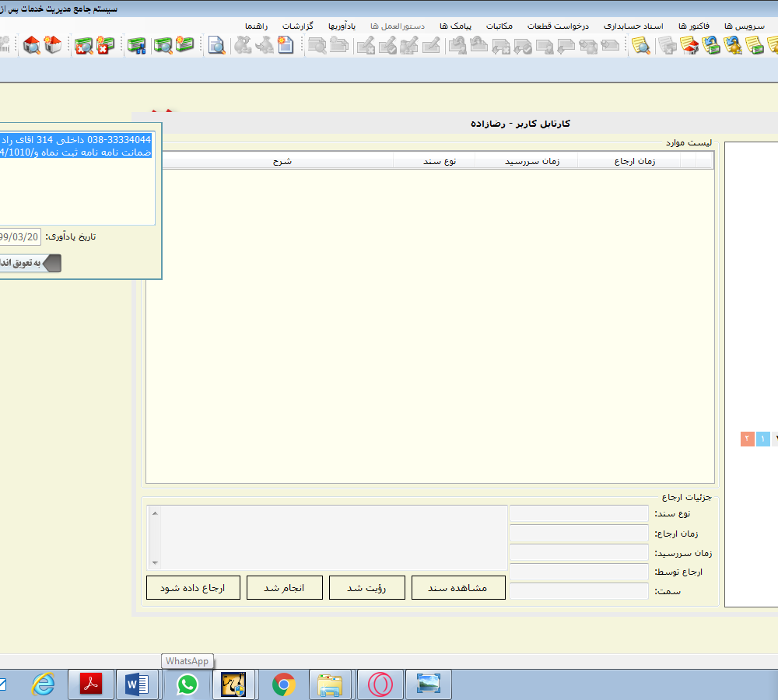
Task: Click the document with magnifier preview icon
Action: tap(216, 45)
